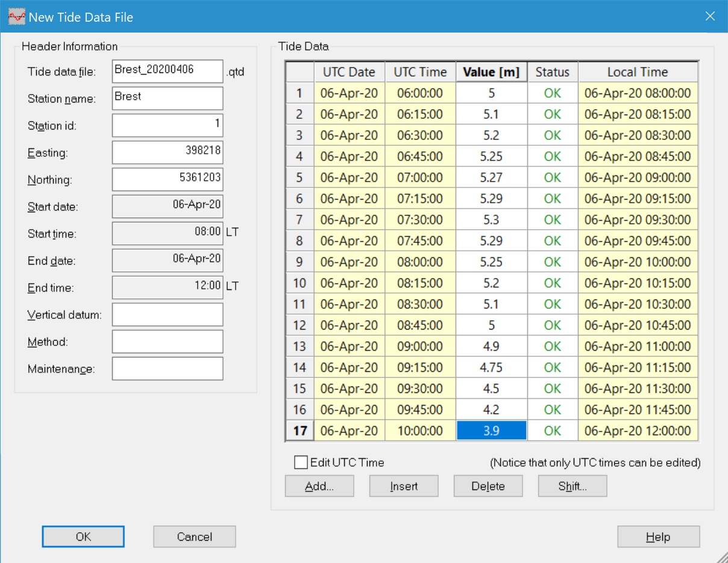The height and width of the screenshot is (563, 728).
Task: Confirm with the OK button
Action: (83, 536)
